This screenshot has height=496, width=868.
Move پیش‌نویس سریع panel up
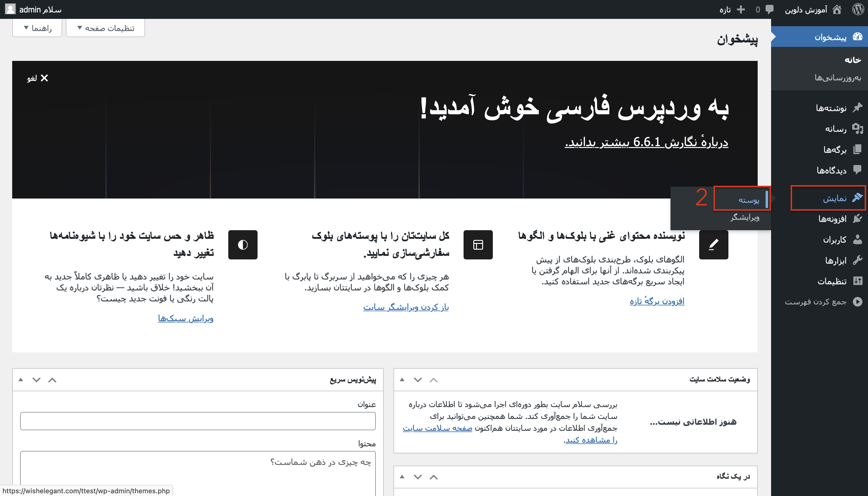[52, 380]
